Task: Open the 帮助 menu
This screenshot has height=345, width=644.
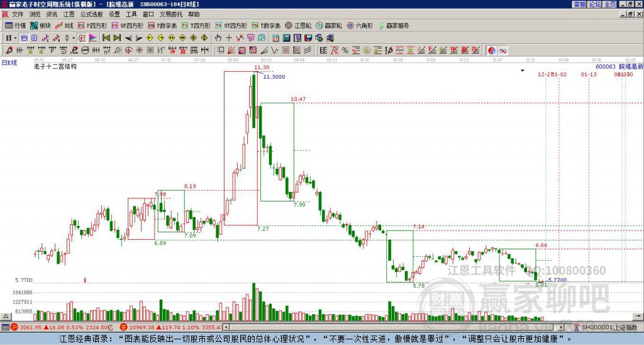Action: (x=194, y=14)
